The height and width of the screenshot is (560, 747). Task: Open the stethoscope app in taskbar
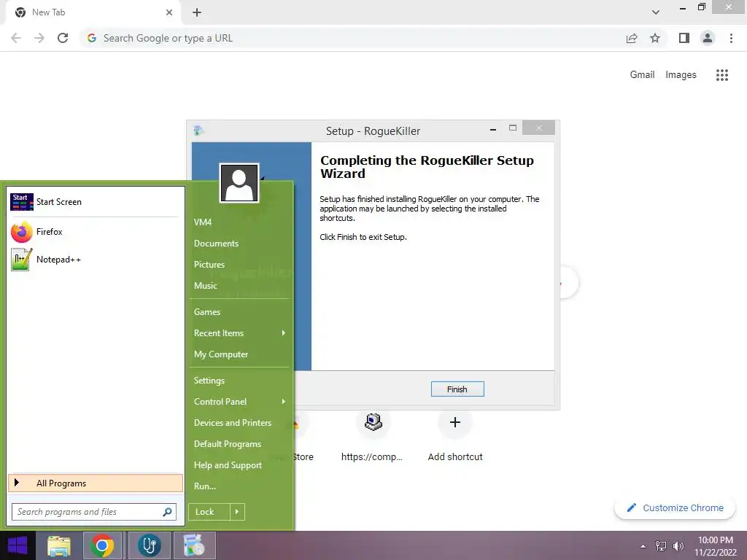point(149,545)
